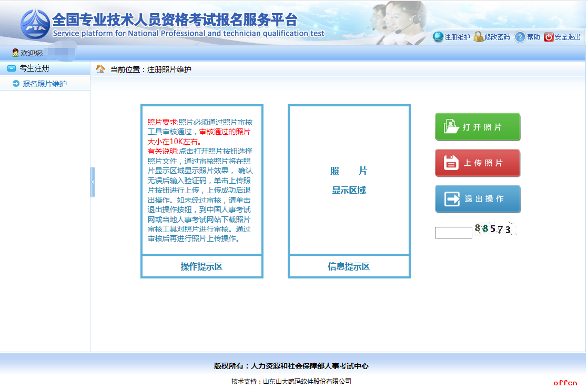Viewport: 588px width, 389px height.
Task: Click the red power icon for 安全退出
Action: coord(549,37)
